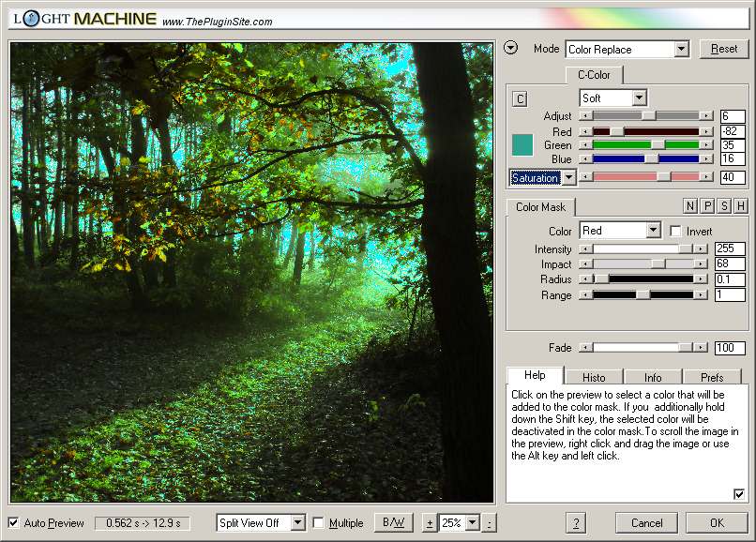Click left arrow of the Adjust slider
The height and width of the screenshot is (542, 756).
(x=585, y=115)
